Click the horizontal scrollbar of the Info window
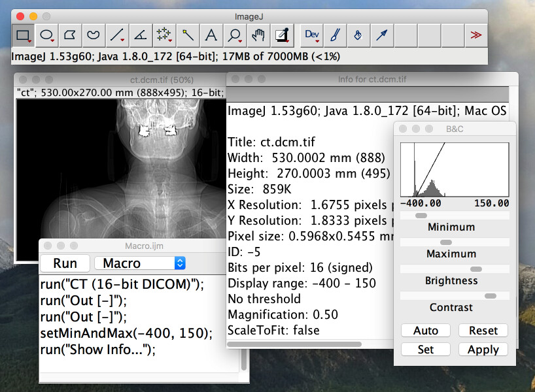Screen dimensions: 535x392 pyautogui.click(x=294, y=344)
